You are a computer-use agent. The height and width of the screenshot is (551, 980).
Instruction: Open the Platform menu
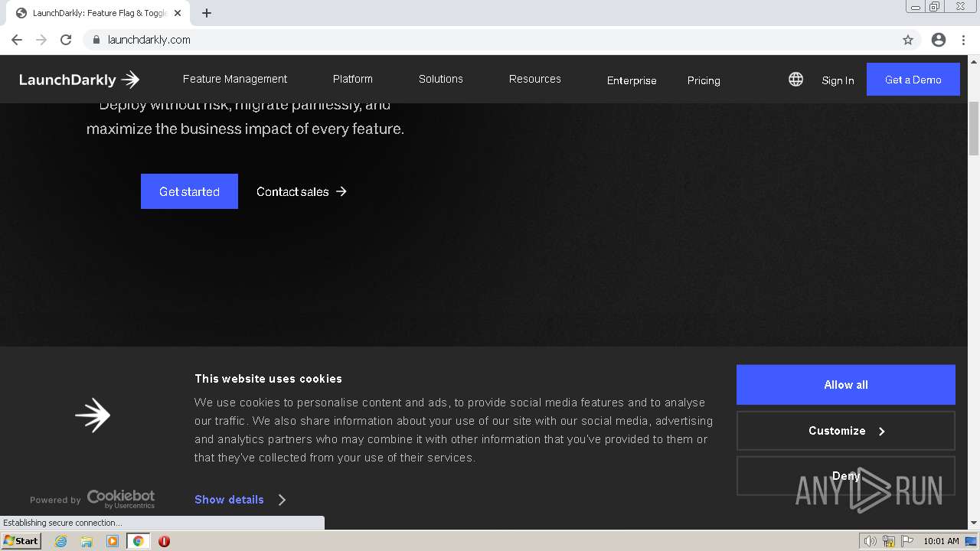point(353,79)
